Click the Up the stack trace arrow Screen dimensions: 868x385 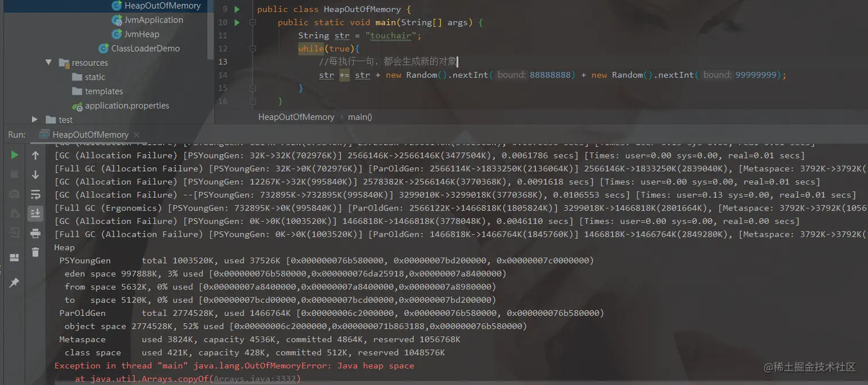click(x=36, y=155)
